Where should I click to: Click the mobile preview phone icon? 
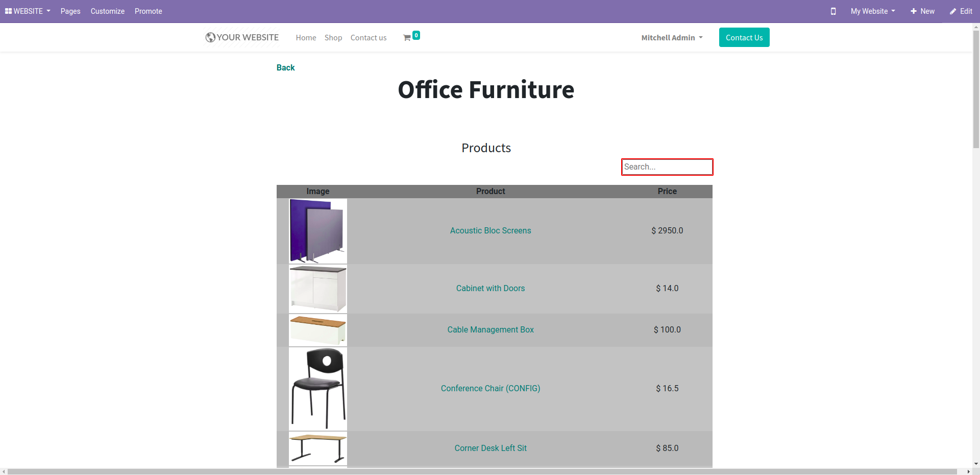click(833, 11)
